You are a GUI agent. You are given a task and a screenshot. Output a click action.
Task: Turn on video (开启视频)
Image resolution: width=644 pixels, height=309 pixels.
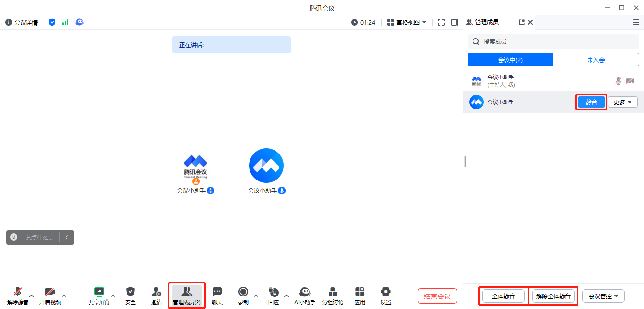tap(50, 296)
